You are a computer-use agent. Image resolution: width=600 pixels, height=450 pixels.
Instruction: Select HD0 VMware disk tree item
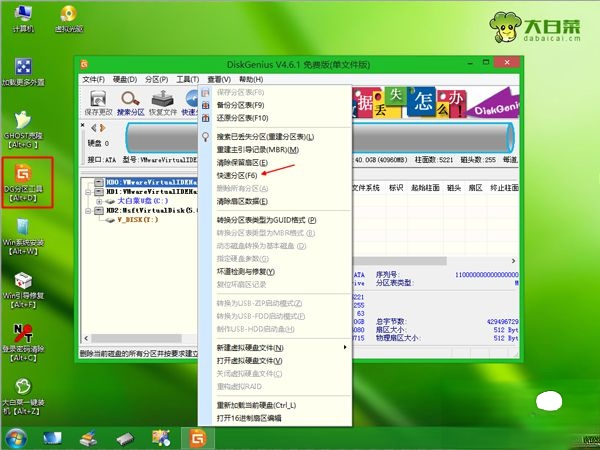(152, 182)
